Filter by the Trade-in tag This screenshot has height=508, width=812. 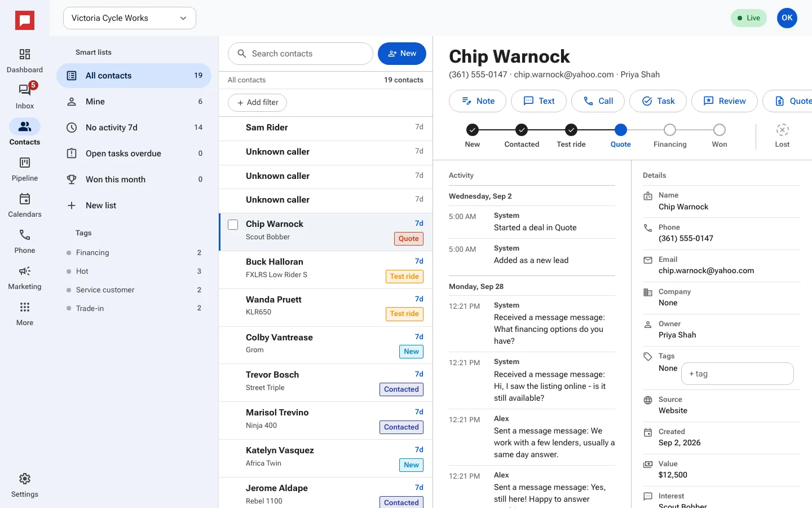click(x=134, y=308)
